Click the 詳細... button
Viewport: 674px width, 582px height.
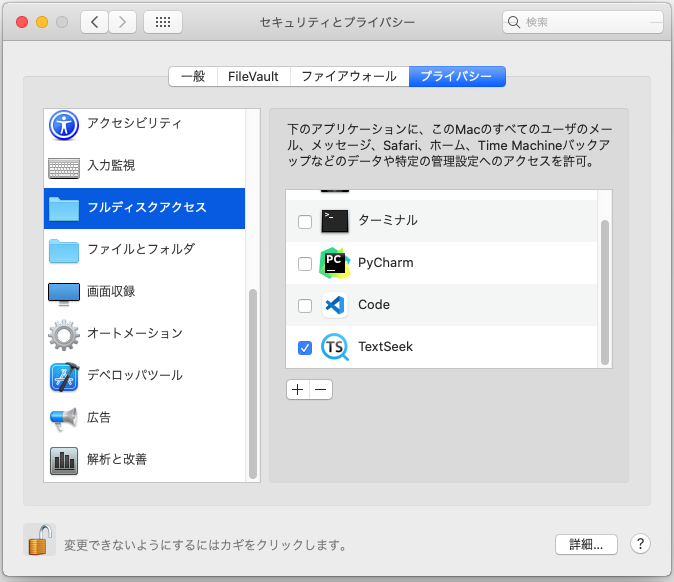click(x=586, y=545)
